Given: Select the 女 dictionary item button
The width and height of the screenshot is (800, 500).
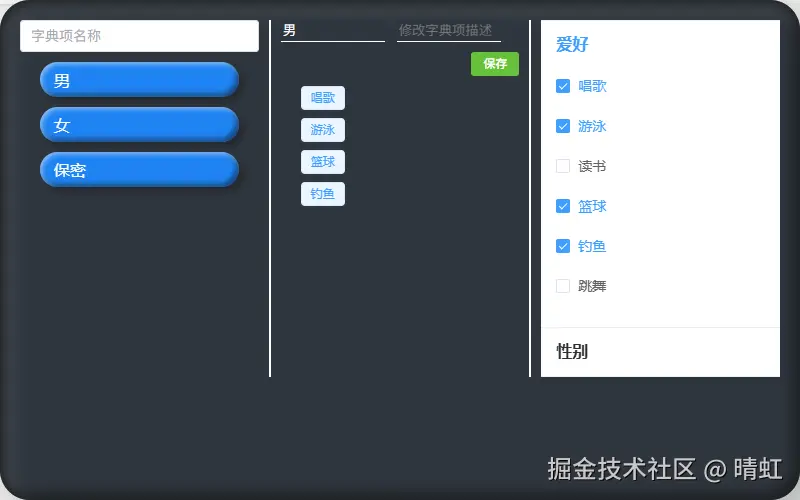Looking at the screenshot, I should pyautogui.click(x=139, y=124).
